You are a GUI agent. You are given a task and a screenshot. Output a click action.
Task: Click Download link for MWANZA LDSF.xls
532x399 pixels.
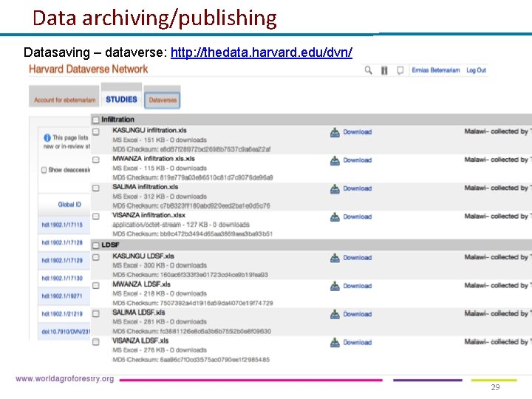358,286
